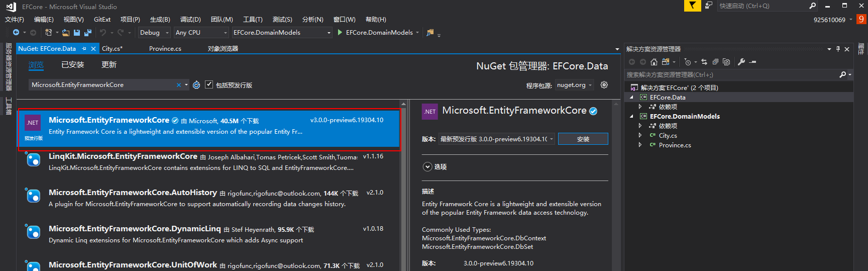868x271 pixels.
Task: Pin the Solution Explorer panel
Action: point(838,49)
